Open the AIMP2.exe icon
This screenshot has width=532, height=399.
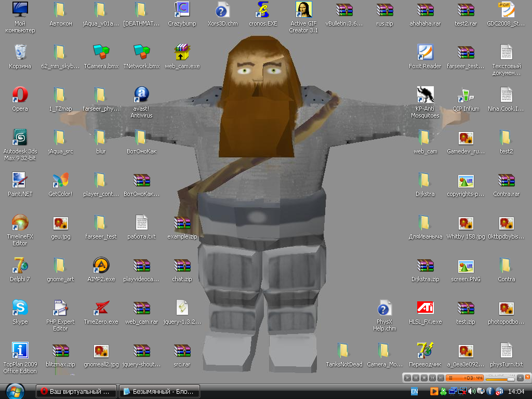pos(101,265)
